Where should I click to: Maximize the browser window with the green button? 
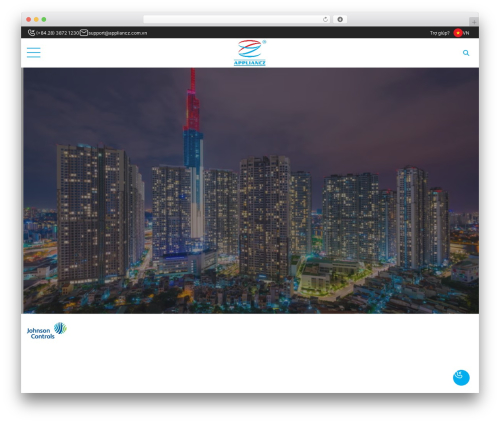[44, 19]
